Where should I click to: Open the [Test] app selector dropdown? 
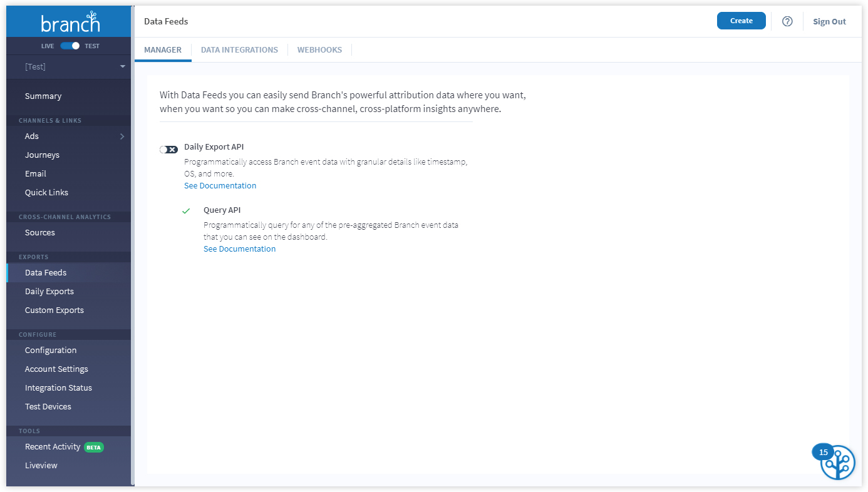(x=69, y=66)
